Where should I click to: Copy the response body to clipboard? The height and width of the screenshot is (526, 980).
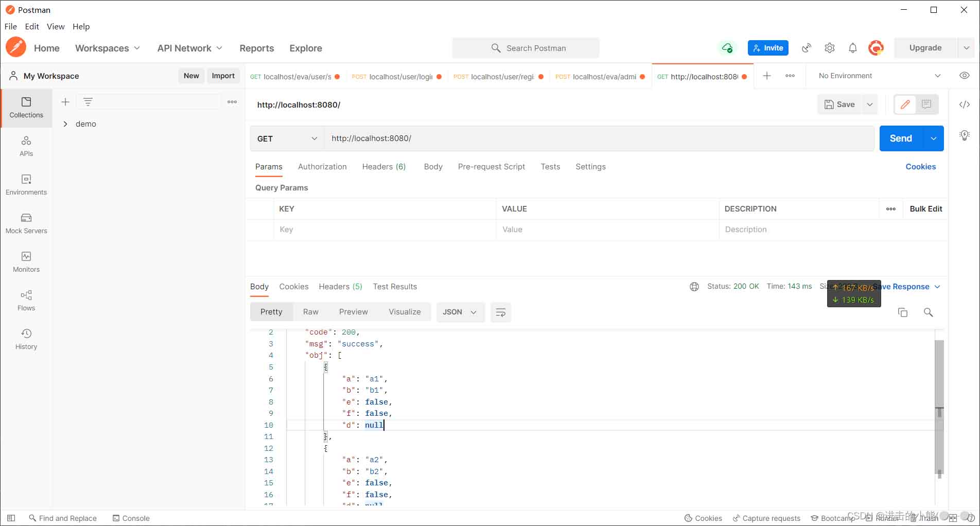[x=902, y=312]
